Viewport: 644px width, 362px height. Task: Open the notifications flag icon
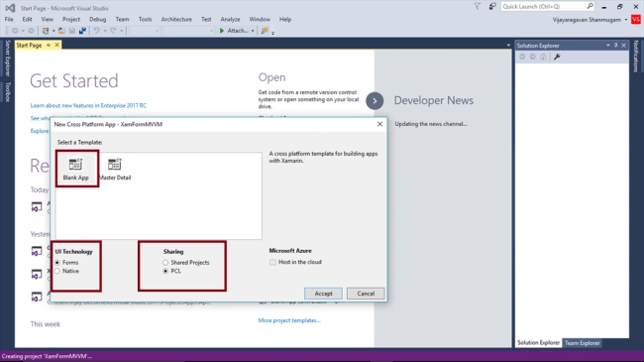tap(478, 7)
